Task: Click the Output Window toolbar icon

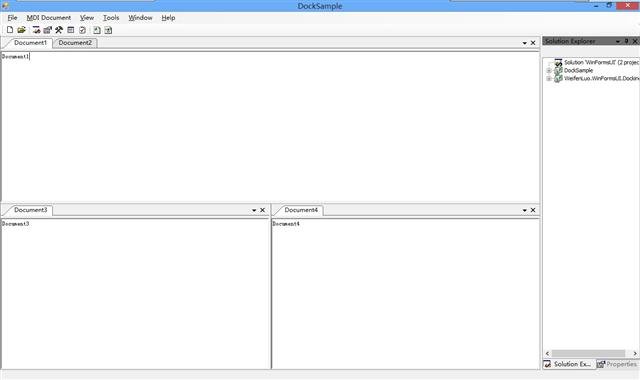Action: (71, 30)
